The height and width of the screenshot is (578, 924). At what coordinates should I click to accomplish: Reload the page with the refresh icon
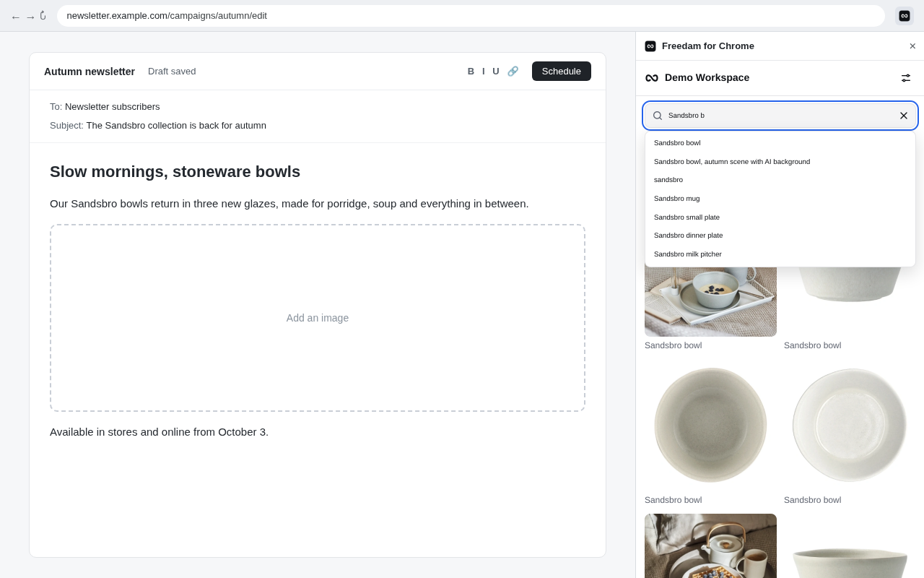(x=43, y=16)
